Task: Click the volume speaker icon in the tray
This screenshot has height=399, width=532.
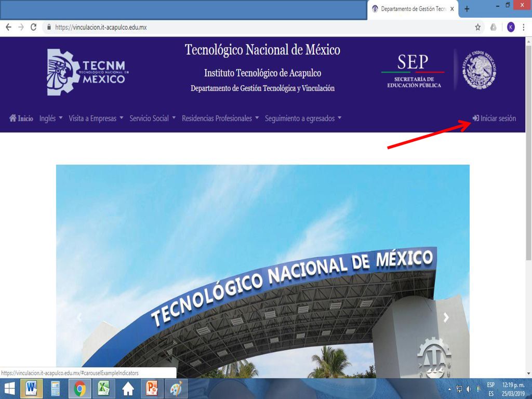Action: click(469, 389)
